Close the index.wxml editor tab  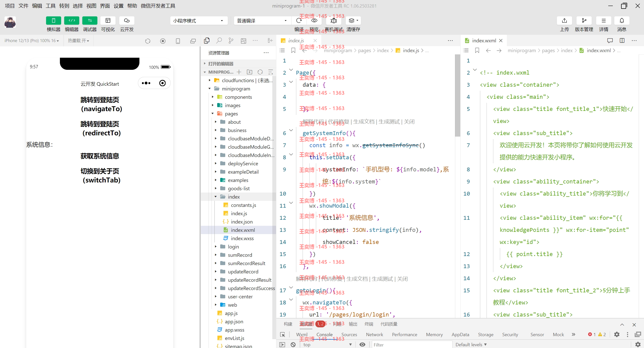pos(501,41)
